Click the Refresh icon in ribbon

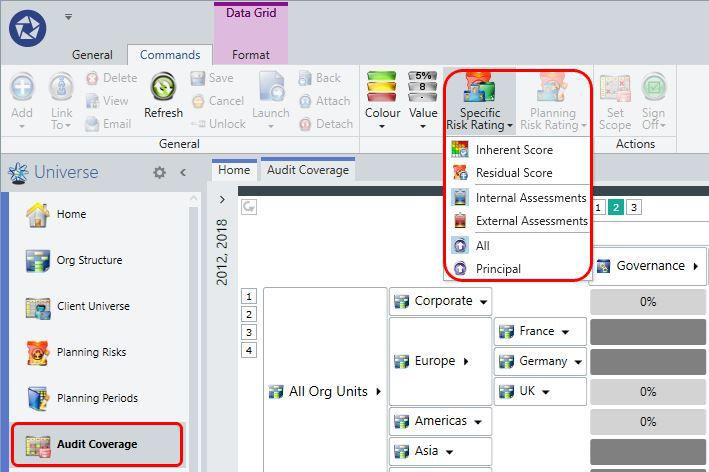163,96
